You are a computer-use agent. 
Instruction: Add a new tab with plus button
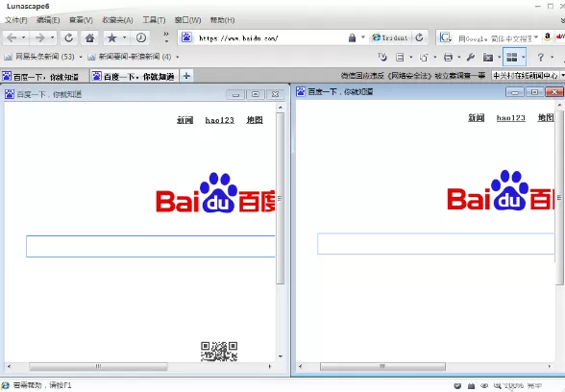point(186,76)
